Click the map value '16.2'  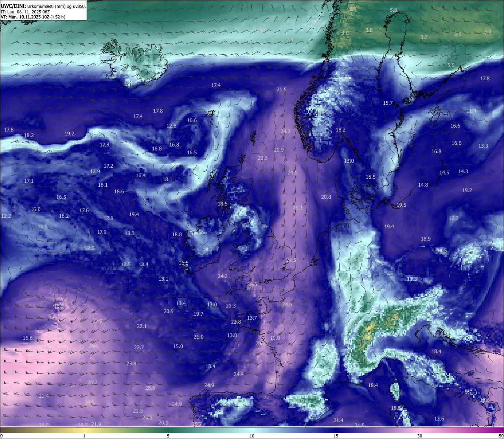pos(64,216)
